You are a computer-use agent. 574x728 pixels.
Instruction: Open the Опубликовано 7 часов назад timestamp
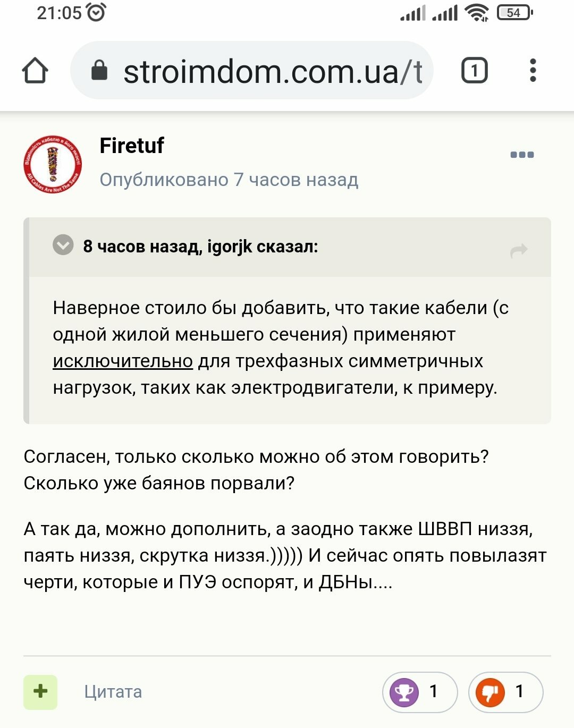(x=229, y=180)
